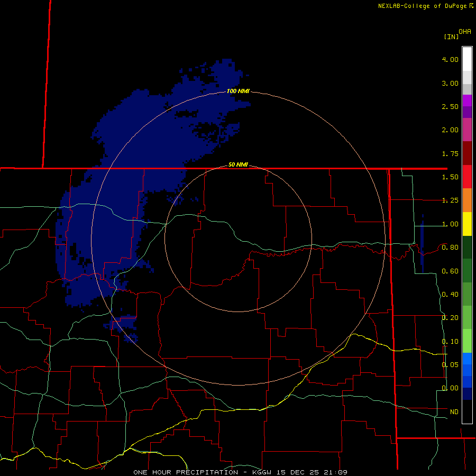Pick the darkest green swatch beside 0.80
Viewport: 476px width, 476px height.
(x=467, y=247)
